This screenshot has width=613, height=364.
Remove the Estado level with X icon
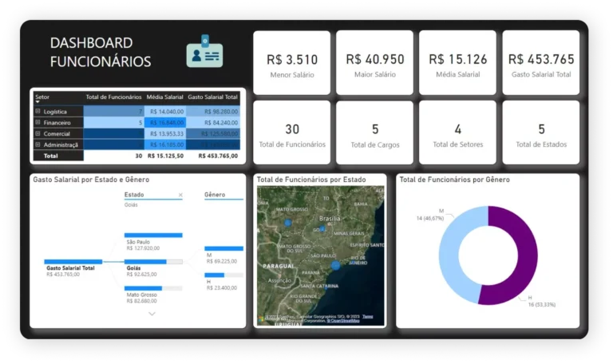coord(180,195)
